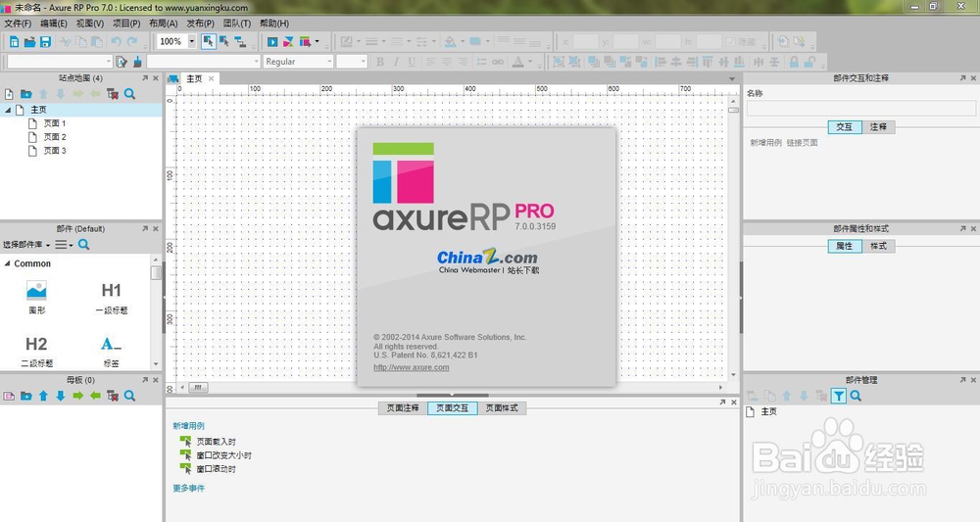Switch to the 样式 tab in properties panel
This screenshot has width=980, height=522.
pos(878,246)
